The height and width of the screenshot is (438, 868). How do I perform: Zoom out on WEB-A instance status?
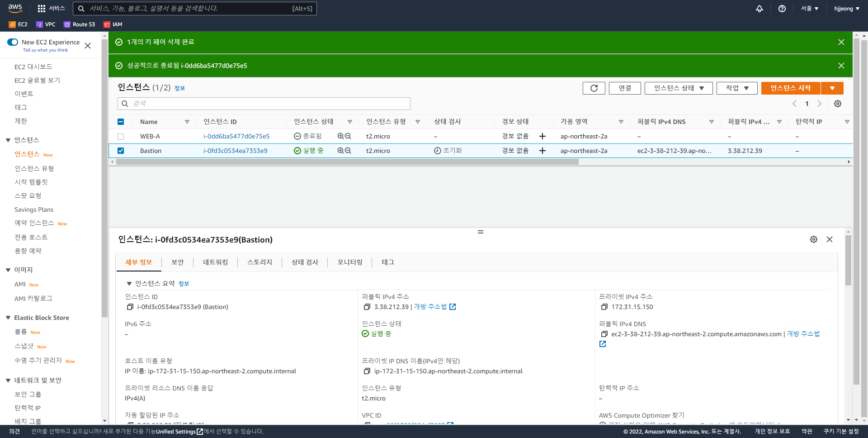348,136
